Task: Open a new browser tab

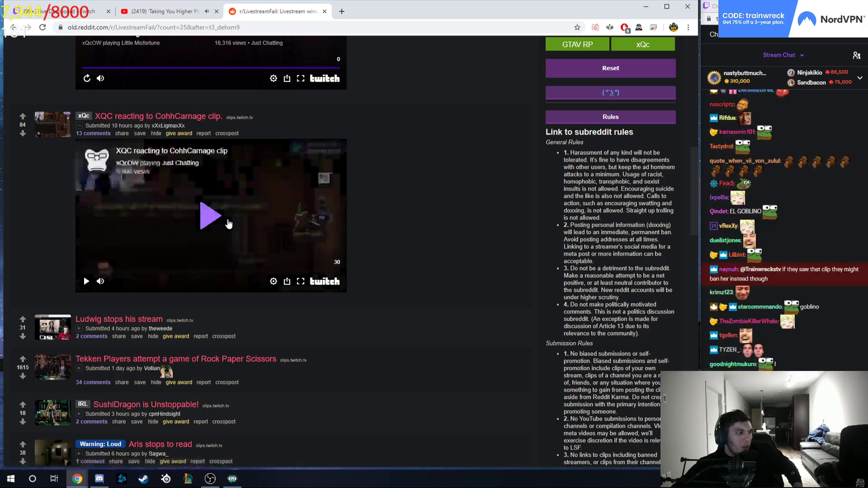Action: (342, 11)
